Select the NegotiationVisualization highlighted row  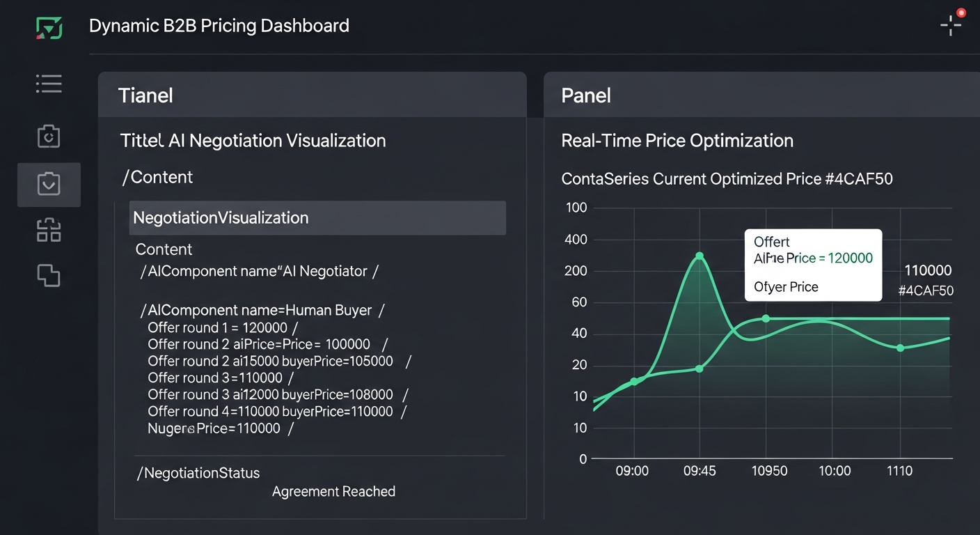317,217
